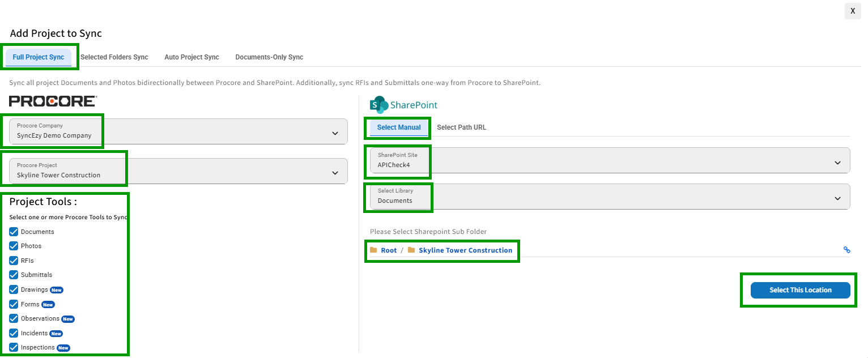
Task: Click the New badge next to Incidents
Action: point(56,334)
